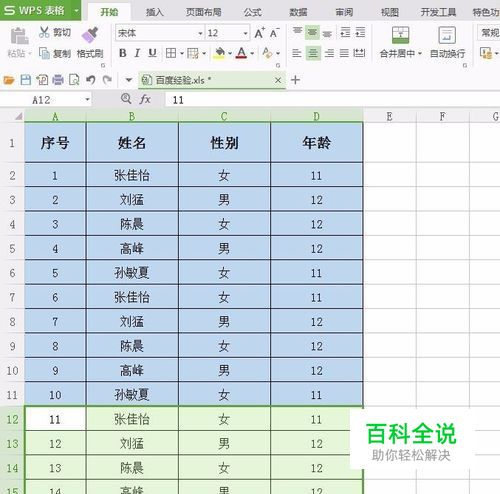Expand font color dropdown arrow
This screenshot has width=500, height=494.
tap(252, 53)
